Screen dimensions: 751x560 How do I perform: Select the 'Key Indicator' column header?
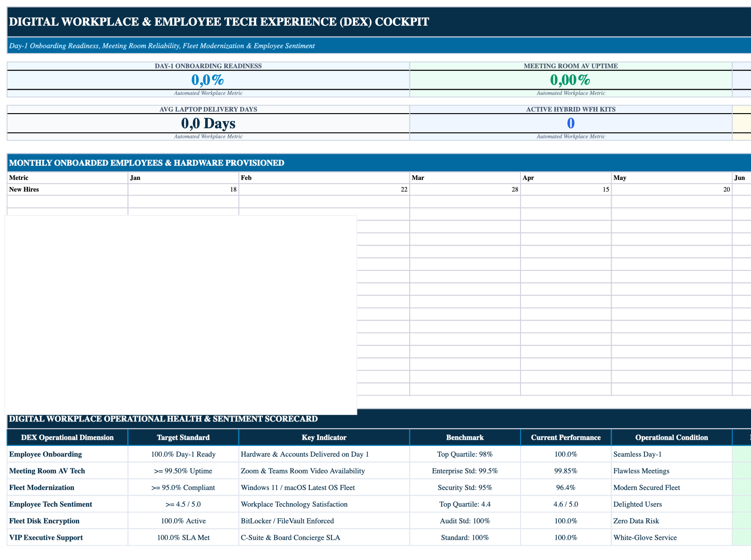click(324, 437)
